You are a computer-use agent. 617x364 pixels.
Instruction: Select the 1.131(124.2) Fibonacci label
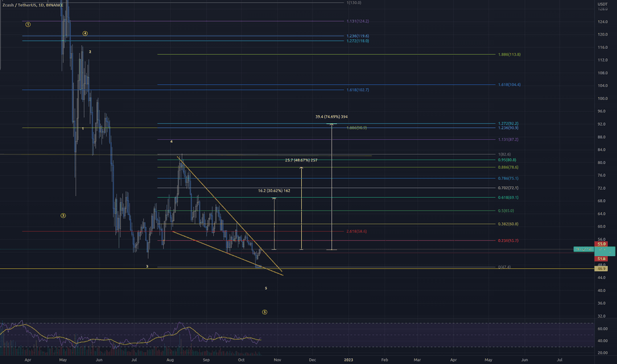(x=357, y=21)
